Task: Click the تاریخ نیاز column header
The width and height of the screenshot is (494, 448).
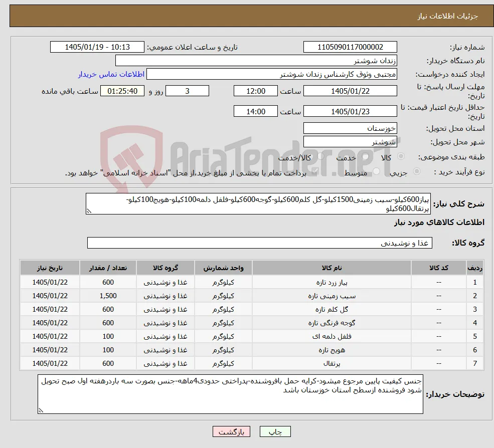Action: click(x=50, y=268)
